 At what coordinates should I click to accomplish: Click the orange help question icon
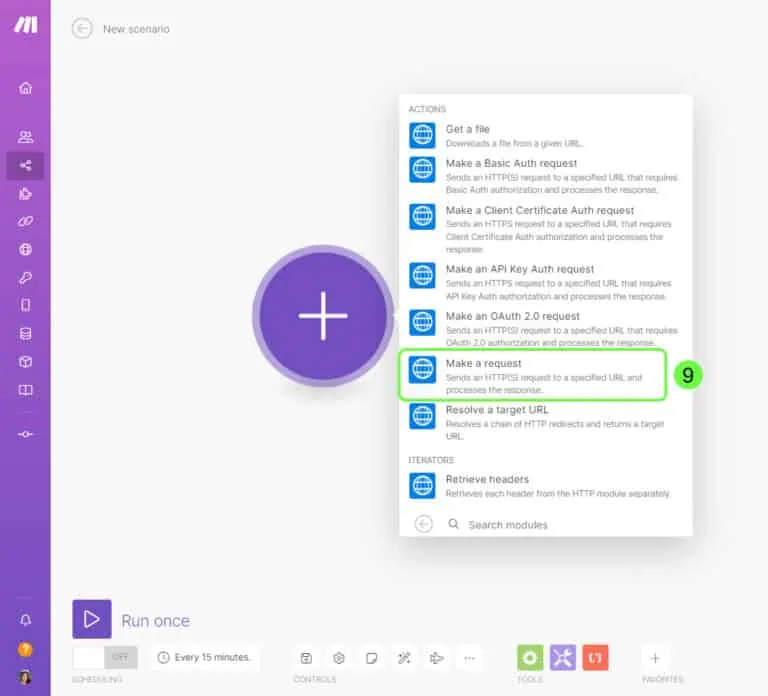(25, 649)
